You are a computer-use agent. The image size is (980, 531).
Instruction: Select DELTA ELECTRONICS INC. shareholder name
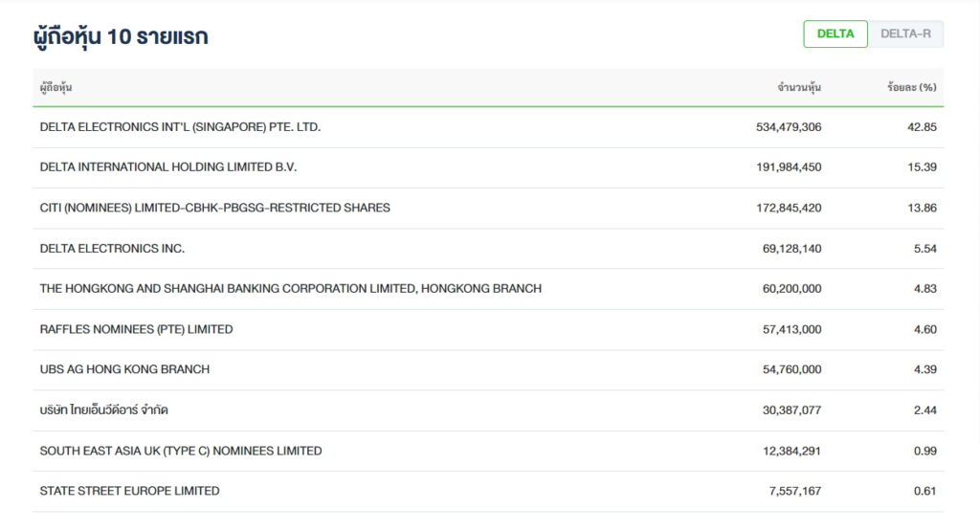(x=112, y=248)
